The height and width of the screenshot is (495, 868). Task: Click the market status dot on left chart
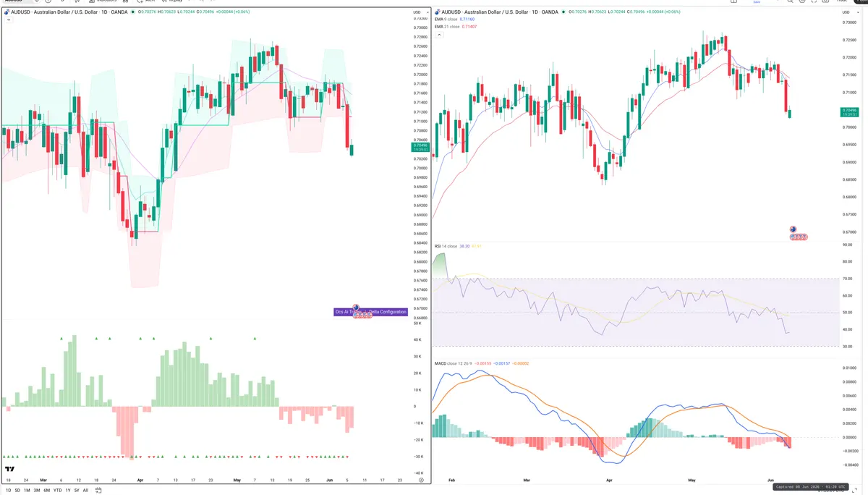point(134,12)
